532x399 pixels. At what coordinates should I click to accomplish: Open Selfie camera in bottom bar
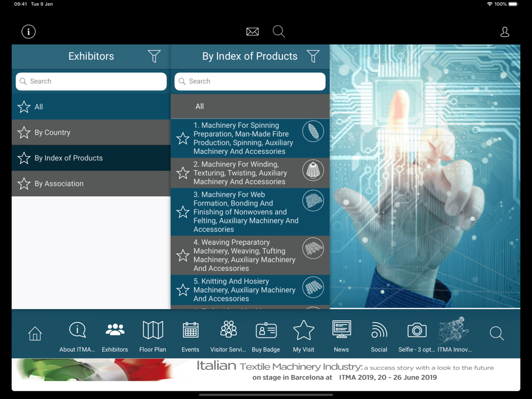coord(417,337)
